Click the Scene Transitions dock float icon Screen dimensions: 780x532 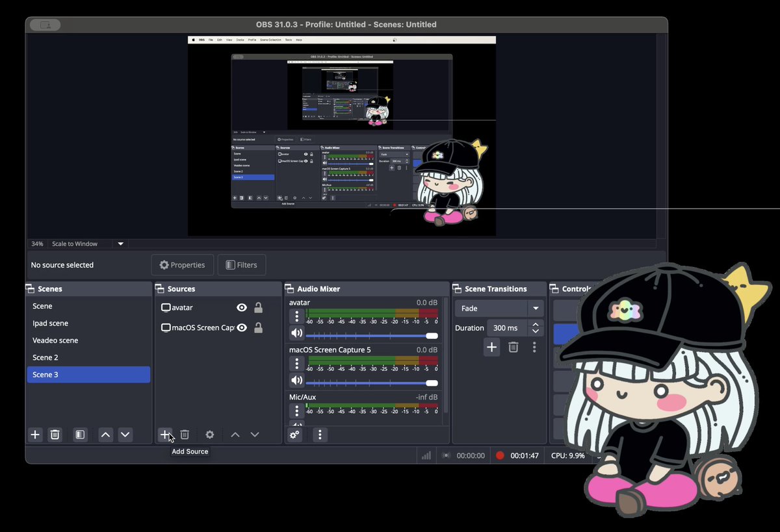coord(458,288)
